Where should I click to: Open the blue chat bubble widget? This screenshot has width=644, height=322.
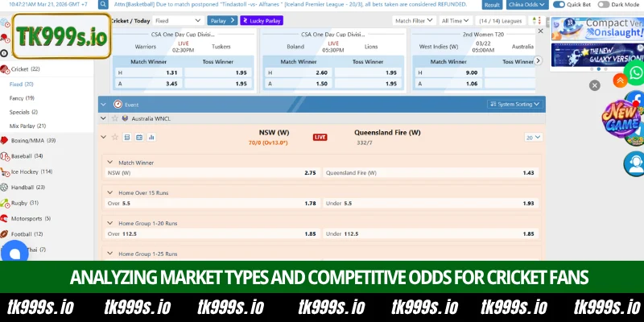(x=14, y=253)
